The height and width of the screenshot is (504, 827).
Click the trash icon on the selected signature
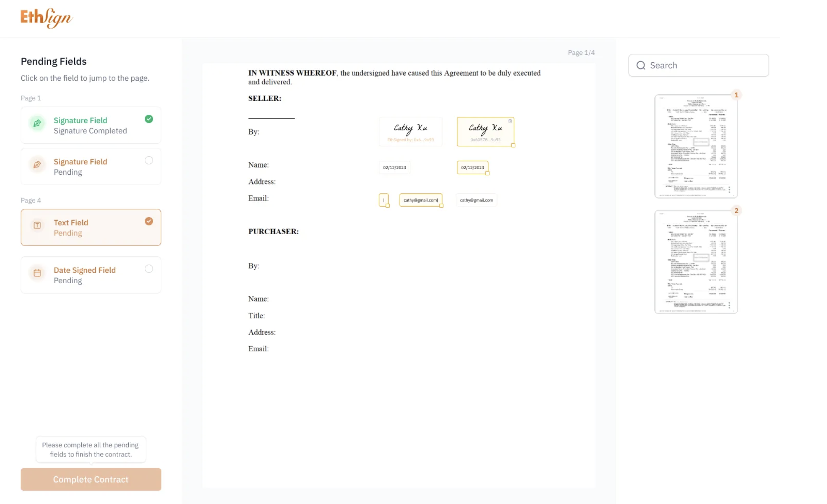click(510, 121)
